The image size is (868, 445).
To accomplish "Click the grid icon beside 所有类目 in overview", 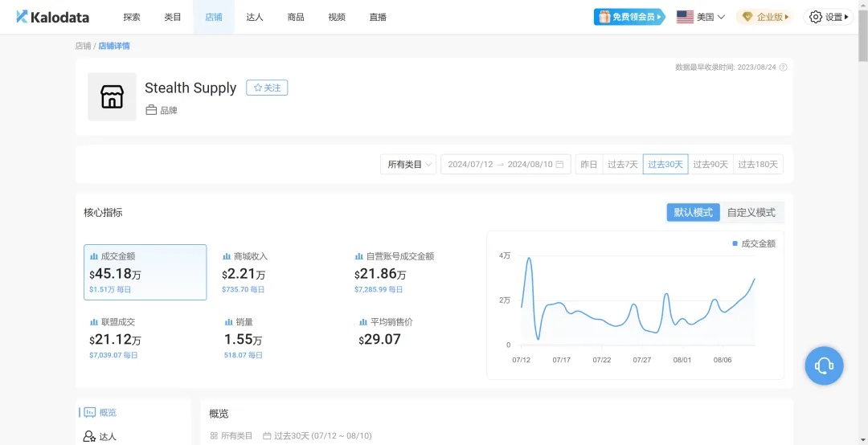I will (x=214, y=436).
